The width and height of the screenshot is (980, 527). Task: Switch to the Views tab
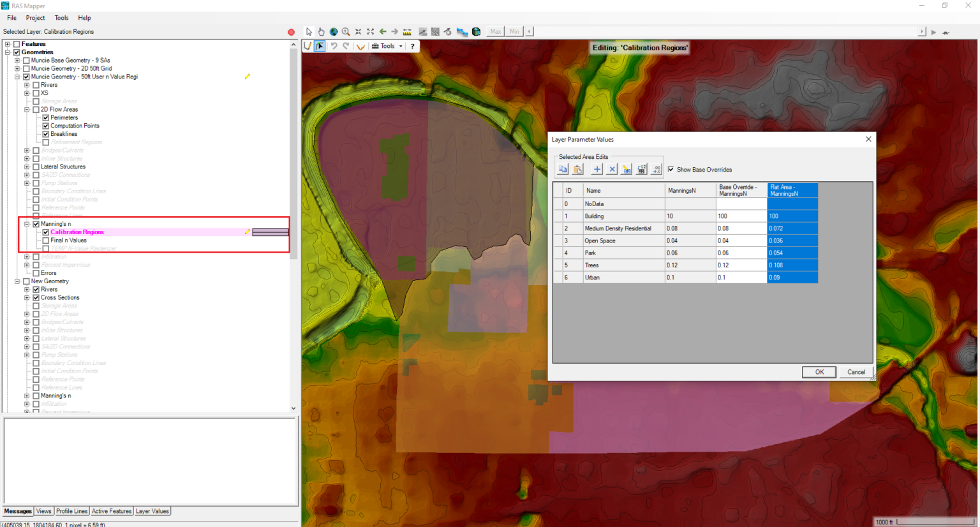coord(43,511)
